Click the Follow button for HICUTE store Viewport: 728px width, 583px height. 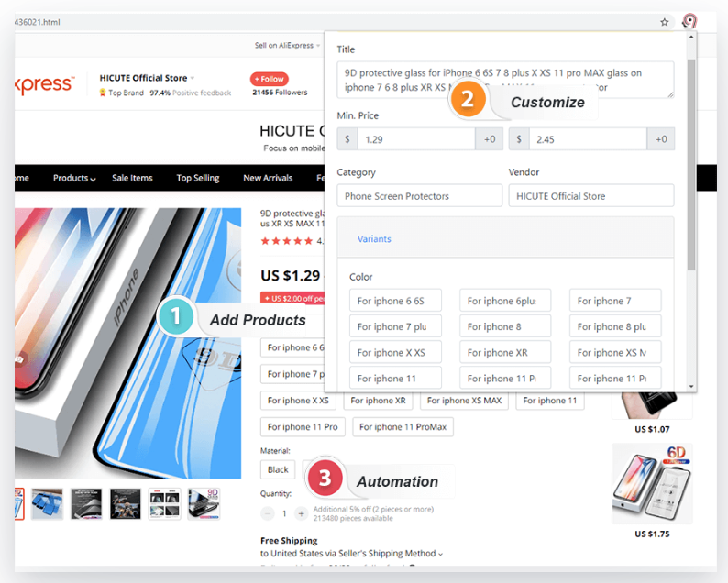click(270, 79)
